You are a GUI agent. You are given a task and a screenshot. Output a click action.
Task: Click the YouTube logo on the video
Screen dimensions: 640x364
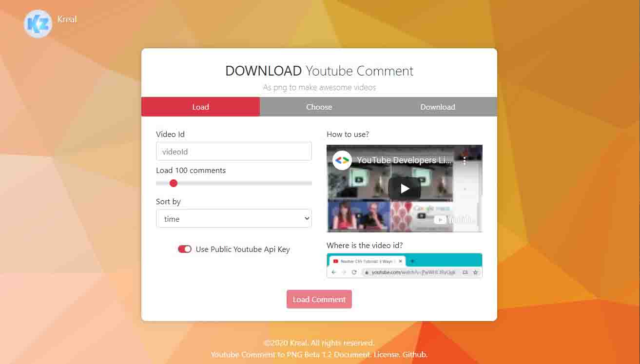coord(454,220)
